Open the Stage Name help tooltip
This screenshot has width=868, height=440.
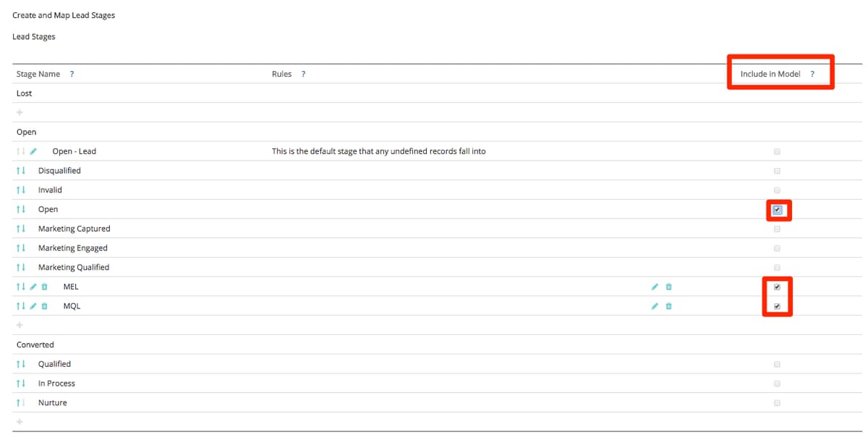[x=71, y=73]
